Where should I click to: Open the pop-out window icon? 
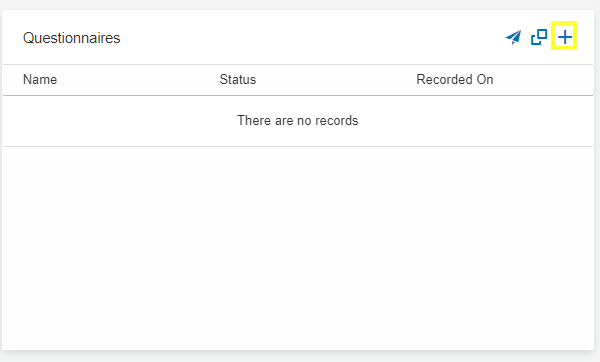point(539,37)
